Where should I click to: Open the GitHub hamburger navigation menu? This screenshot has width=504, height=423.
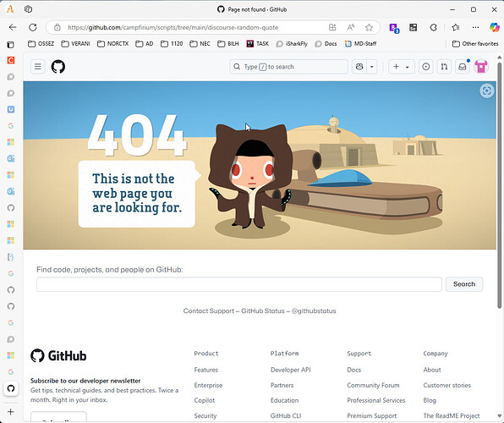(37, 67)
